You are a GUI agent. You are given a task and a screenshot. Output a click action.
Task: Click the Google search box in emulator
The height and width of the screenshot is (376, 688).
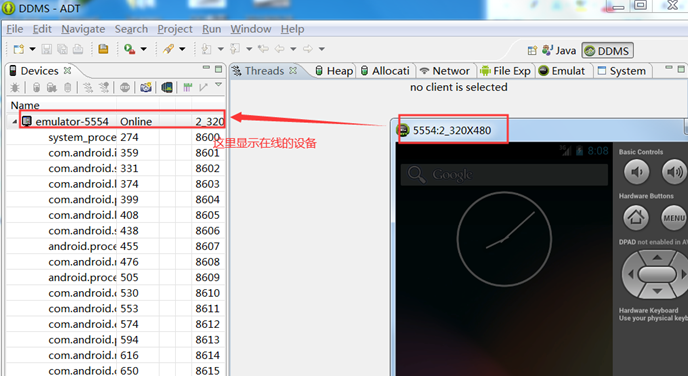point(505,175)
